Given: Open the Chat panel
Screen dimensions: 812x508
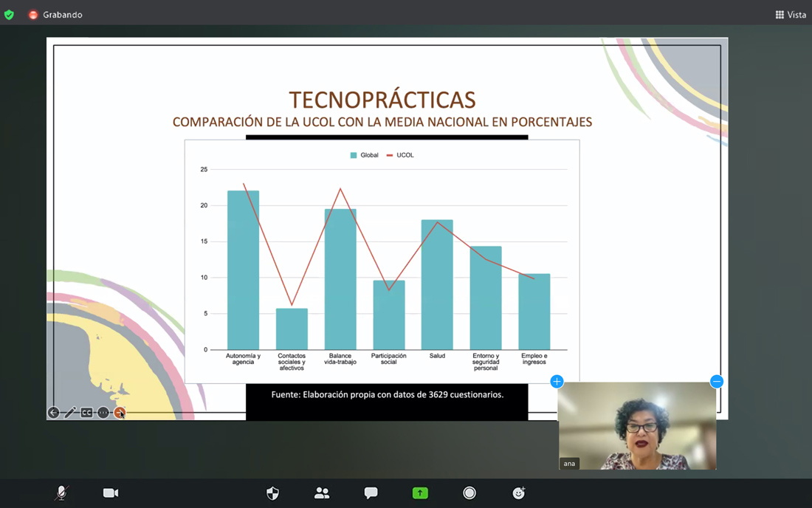Looking at the screenshot, I should point(371,493).
